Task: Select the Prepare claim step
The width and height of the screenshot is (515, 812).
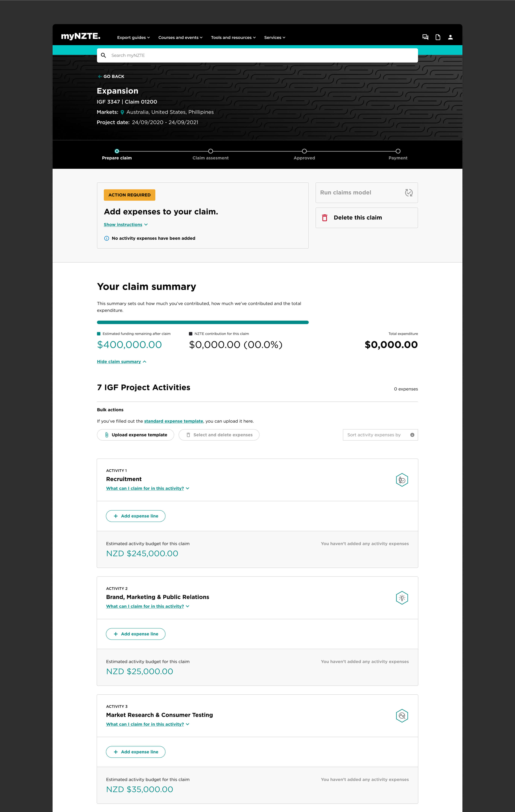Action: pyautogui.click(x=117, y=155)
